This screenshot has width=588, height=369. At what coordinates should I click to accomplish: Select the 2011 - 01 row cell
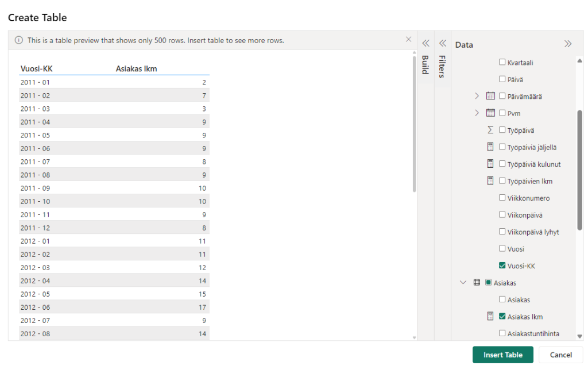click(35, 82)
